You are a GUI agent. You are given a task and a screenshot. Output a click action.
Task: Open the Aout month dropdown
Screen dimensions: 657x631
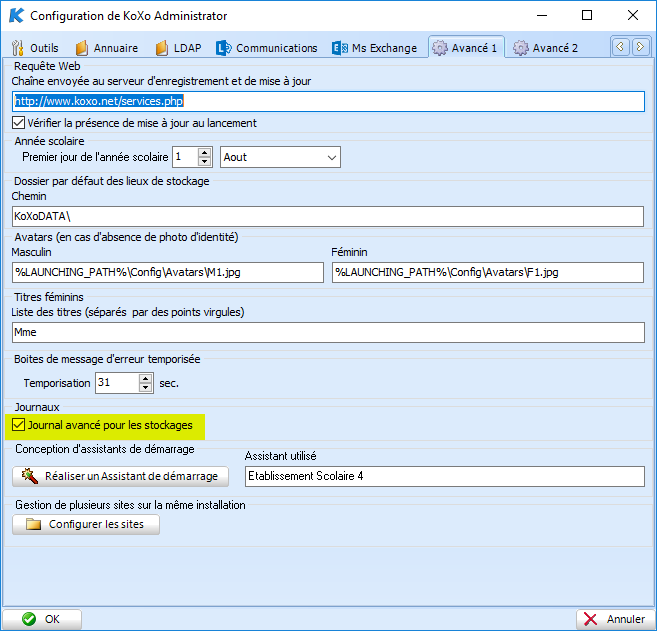coord(280,157)
